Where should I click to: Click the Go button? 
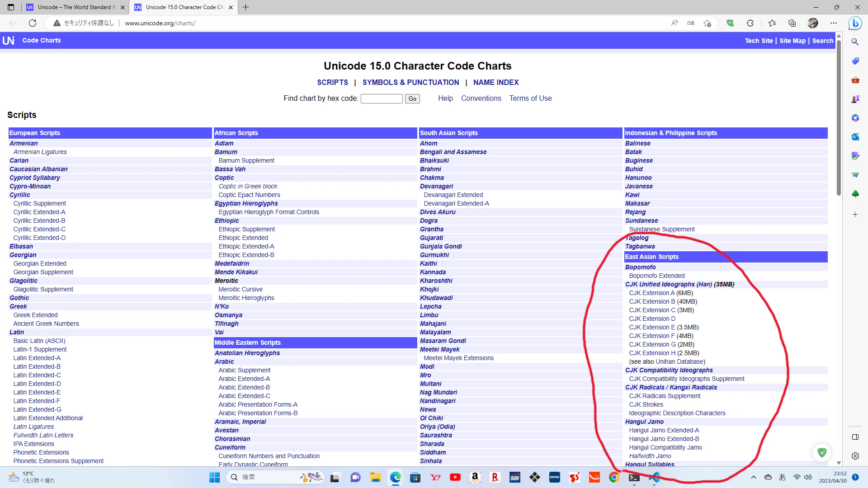[x=412, y=99]
